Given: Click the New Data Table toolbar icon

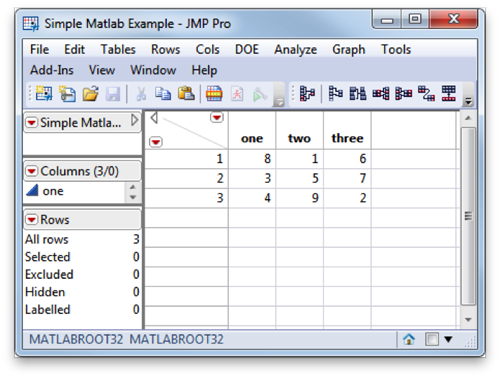Looking at the screenshot, I should (44, 94).
